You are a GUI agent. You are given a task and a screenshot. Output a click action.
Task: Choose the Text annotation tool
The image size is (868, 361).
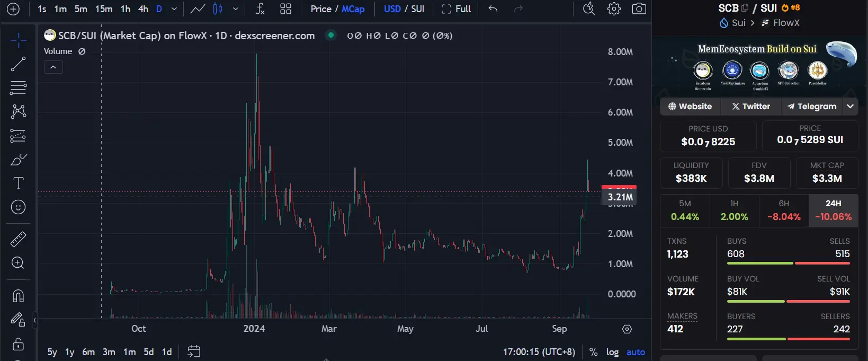coord(18,183)
